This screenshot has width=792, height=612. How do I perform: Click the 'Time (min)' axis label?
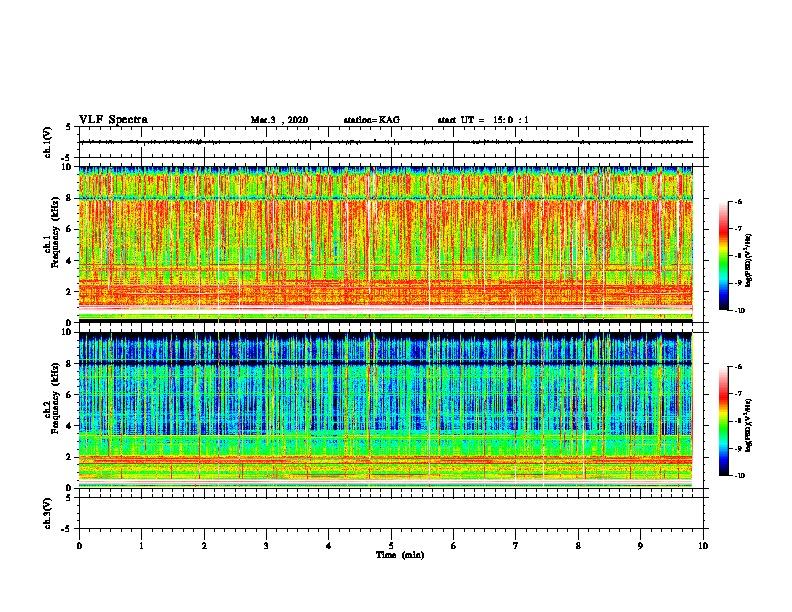click(400, 555)
